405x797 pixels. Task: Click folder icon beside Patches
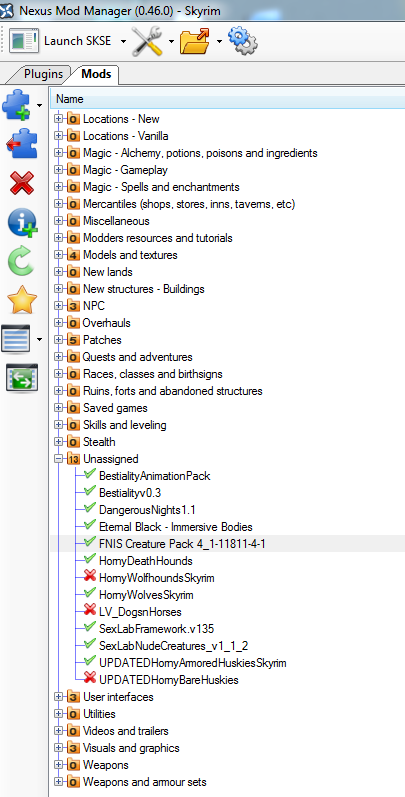74,340
